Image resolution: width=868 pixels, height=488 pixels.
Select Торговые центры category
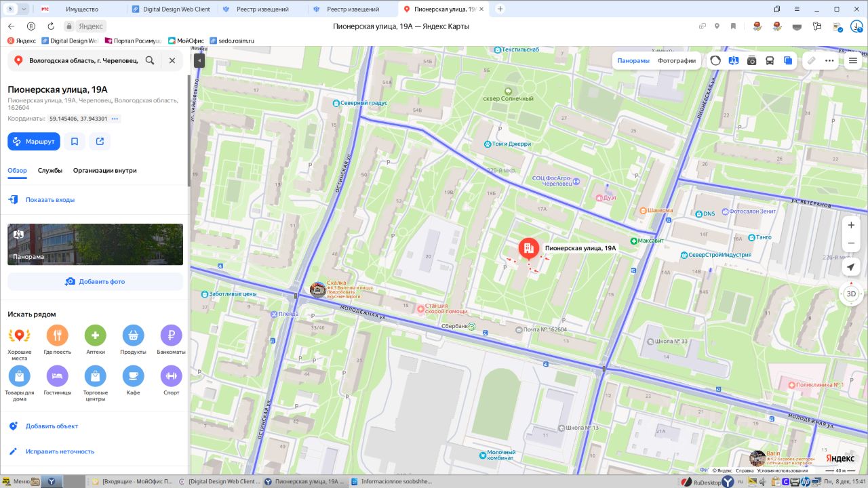coord(95,384)
